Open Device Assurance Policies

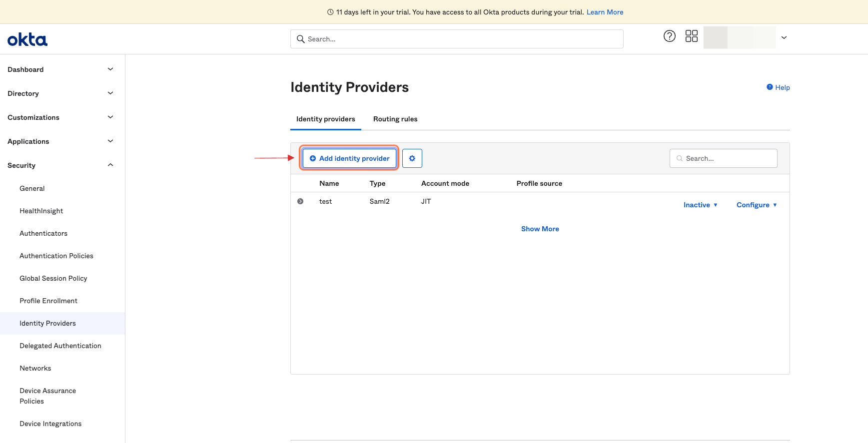(48, 396)
